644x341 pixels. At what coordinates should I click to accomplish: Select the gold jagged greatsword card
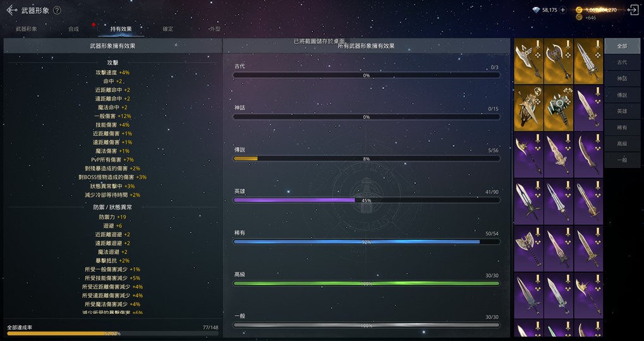[x=588, y=61]
